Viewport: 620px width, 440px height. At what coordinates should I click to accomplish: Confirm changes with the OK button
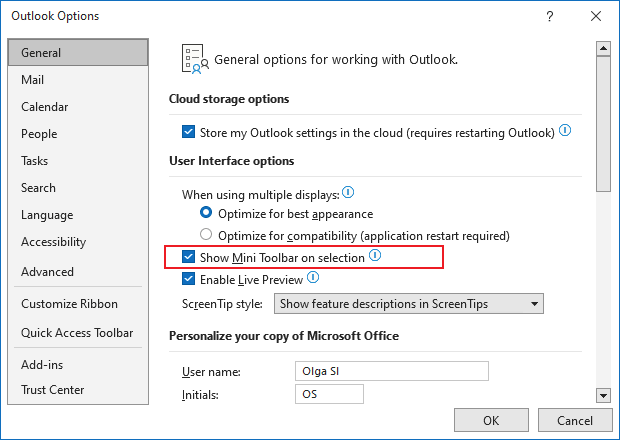pos(491,420)
